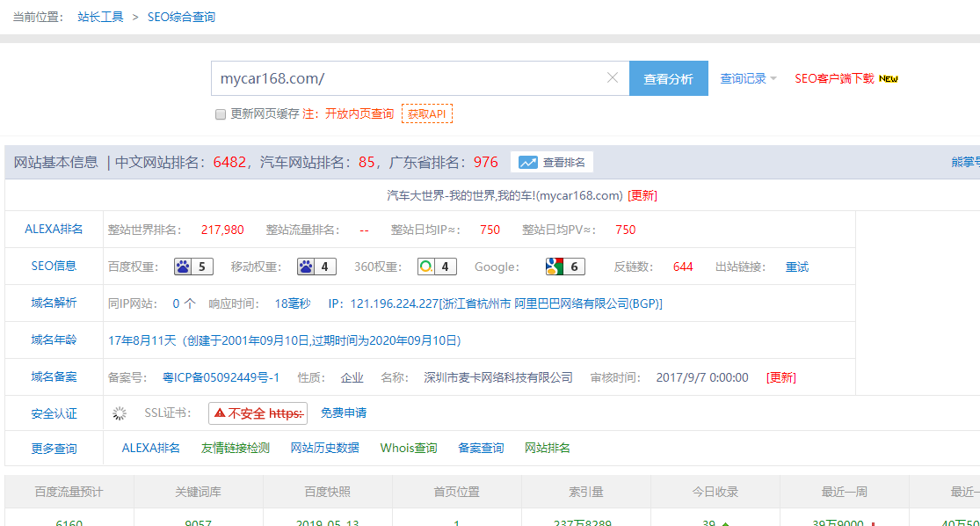Click 最近一周 column header
980x526 pixels.
845,492
